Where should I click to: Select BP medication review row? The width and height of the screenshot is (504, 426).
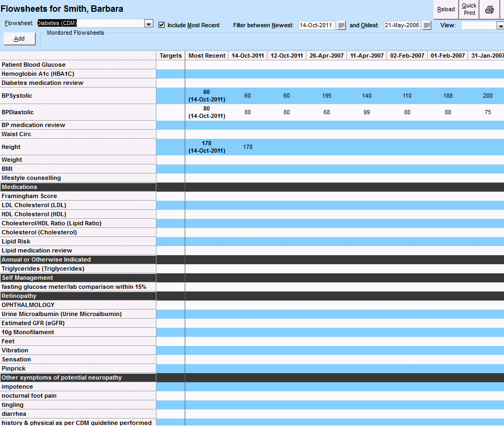click(78, 125)
